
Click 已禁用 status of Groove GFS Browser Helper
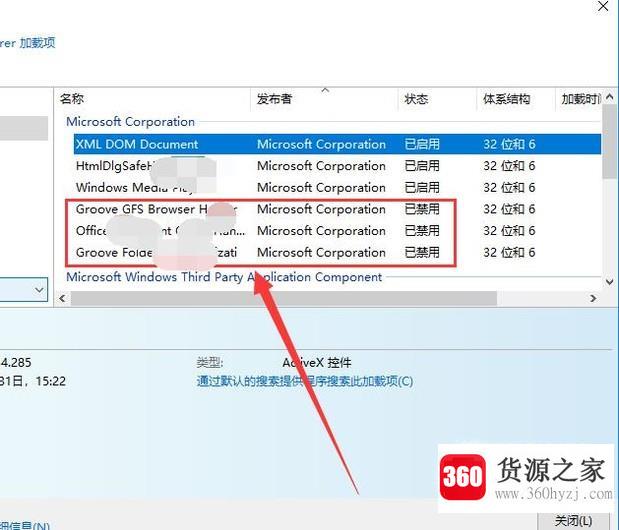[x=422, y=209]
